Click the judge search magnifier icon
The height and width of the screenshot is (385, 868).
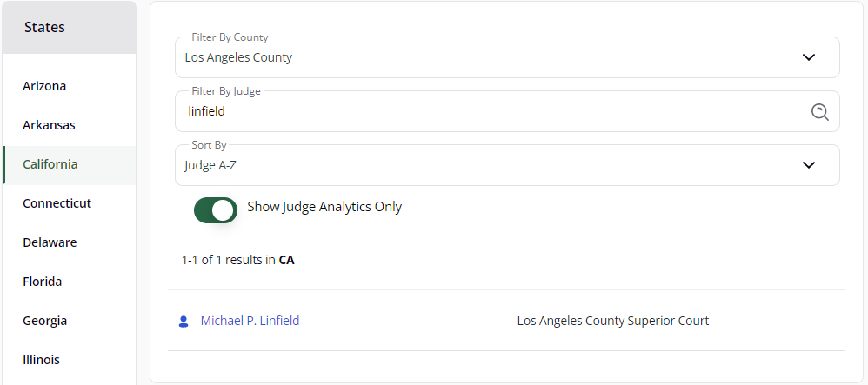[x=820, y=112]
